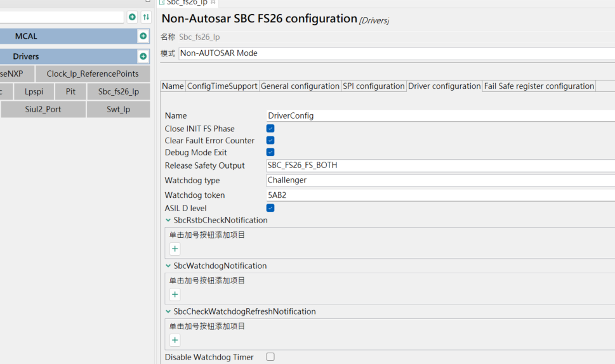Screen dimensions: 615x364
Task: Open the Lpspi driver component
Action: 34,92
